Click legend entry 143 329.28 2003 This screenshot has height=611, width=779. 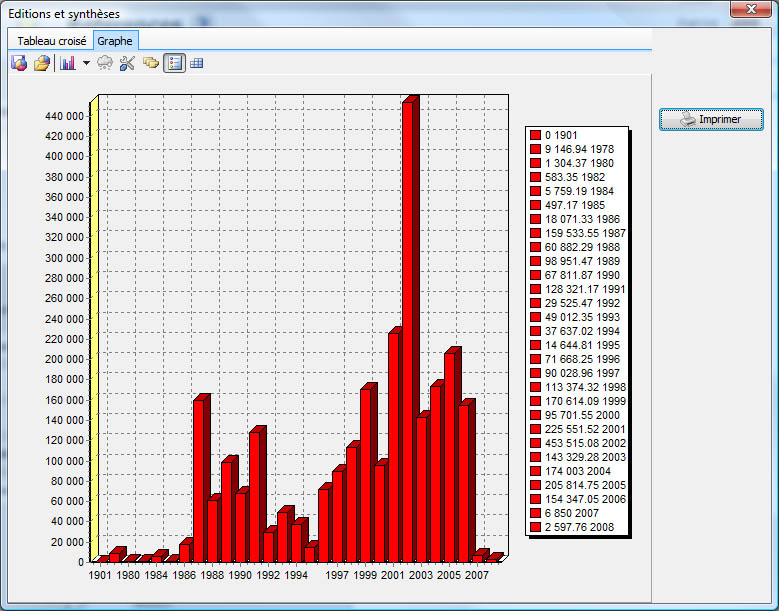click(x=578, y=457)
